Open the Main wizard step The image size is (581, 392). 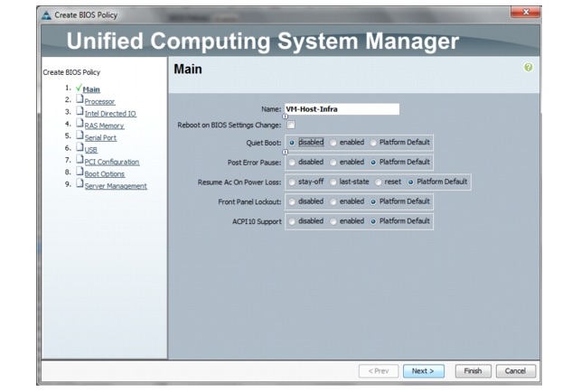[91, 89]
